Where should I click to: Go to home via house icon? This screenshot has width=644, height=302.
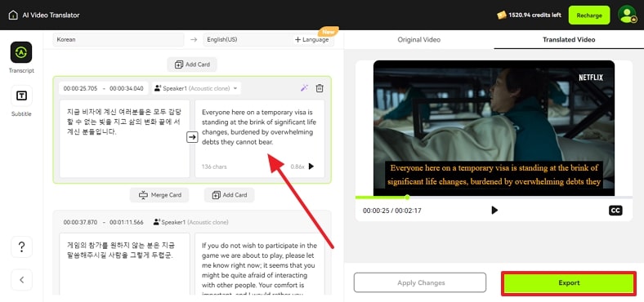13,16
